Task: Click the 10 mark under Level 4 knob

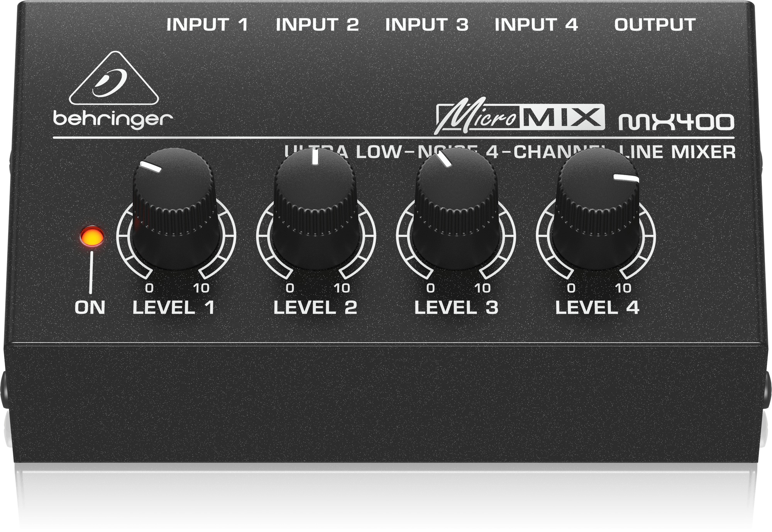Action: point(623,287)
